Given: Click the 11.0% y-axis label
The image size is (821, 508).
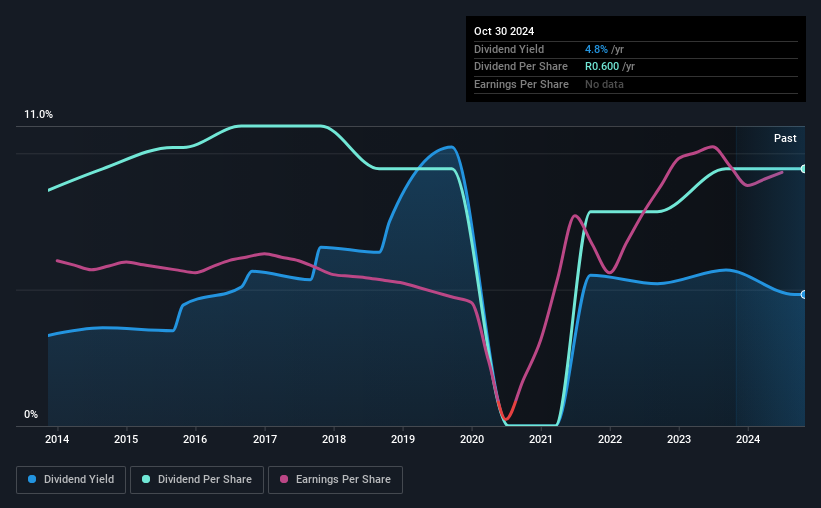Looking at the screenshot, I should coord(38,114).
